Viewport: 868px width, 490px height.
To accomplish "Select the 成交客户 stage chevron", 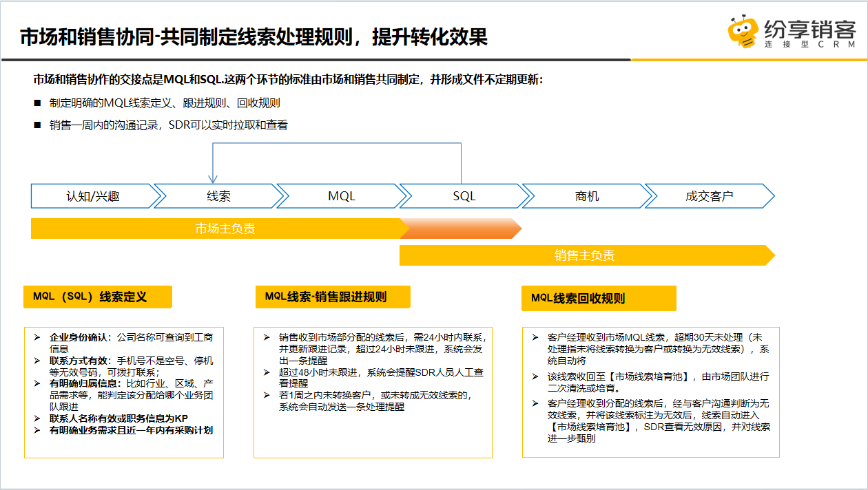I will (x=710, y=196).
